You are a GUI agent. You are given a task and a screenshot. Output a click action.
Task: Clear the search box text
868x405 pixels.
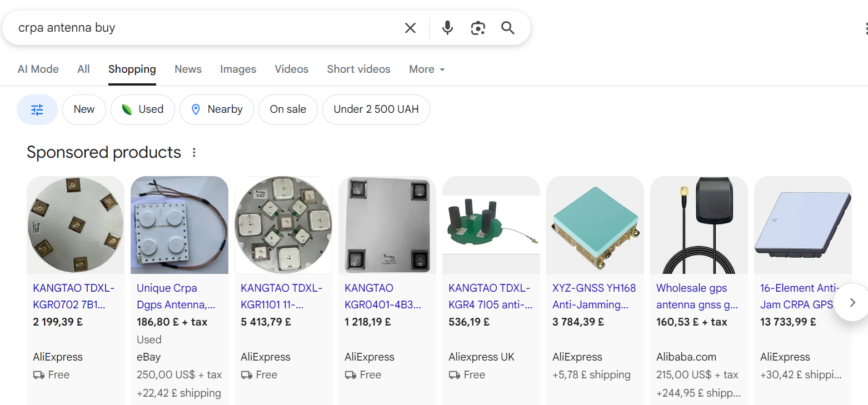[410, 28]
